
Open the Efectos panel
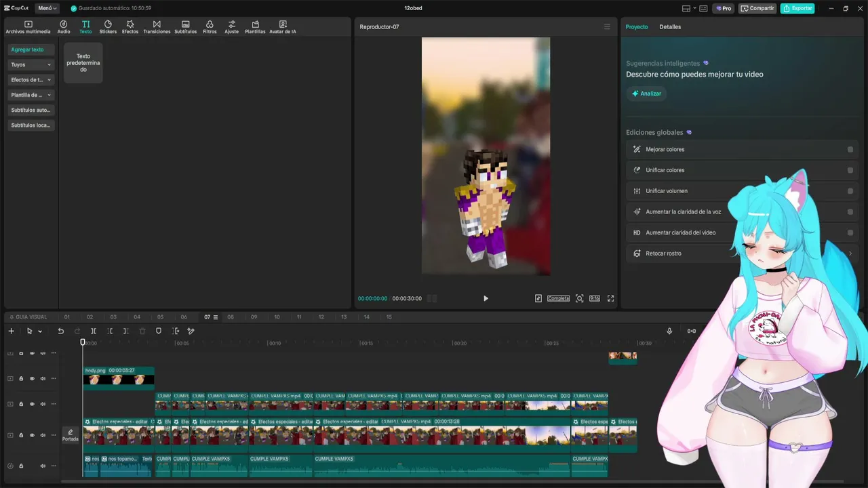click(130, 27)
